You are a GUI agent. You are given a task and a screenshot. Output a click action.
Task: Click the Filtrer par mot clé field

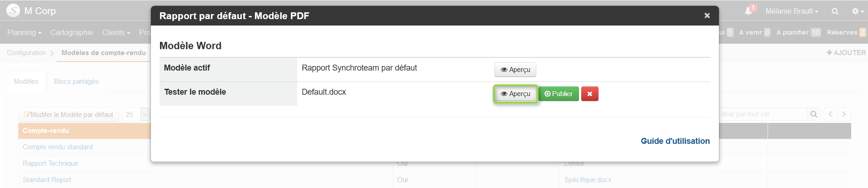pos(761,114)
